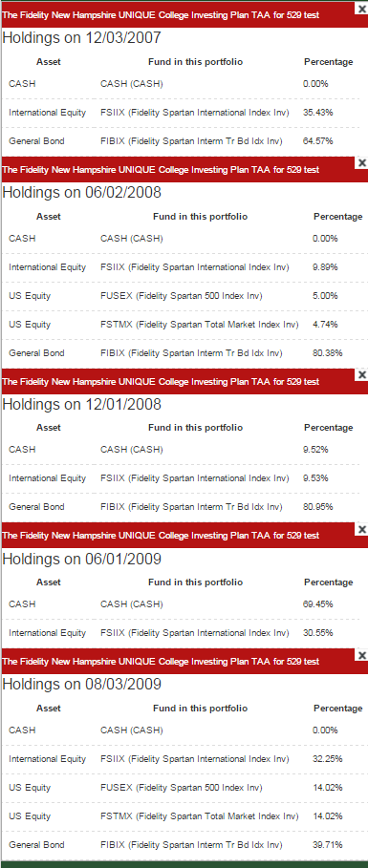This screenshot has height=868, width=368.
Task: Select the 30.55% FSIIX percentage
Action: 317,633
